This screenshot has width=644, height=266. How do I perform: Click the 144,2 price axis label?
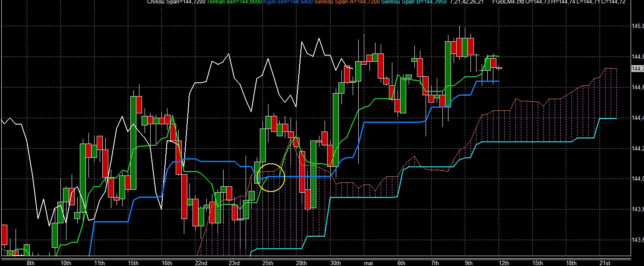[638, 148]
